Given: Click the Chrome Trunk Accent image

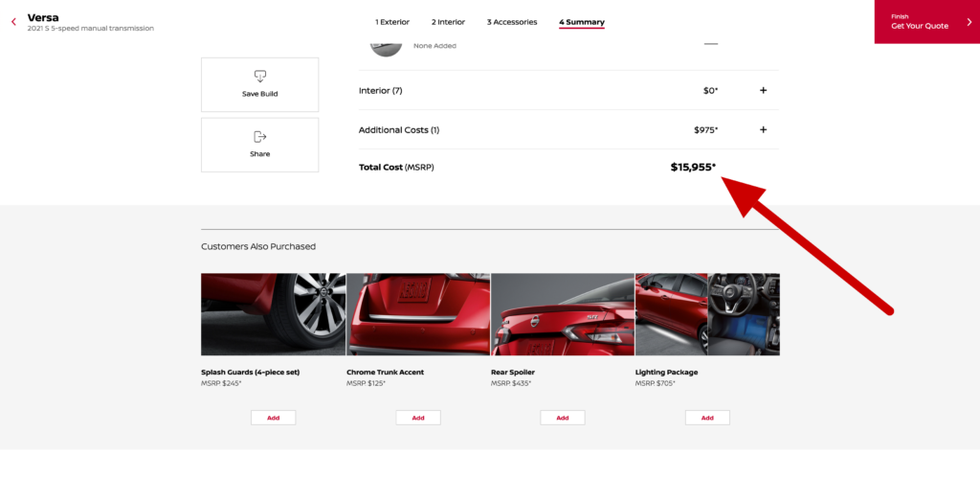Looking at the screenshot, I should [418, 314].
